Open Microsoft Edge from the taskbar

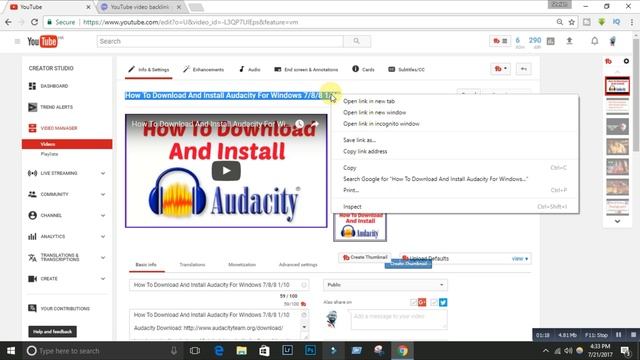[219, 351]
